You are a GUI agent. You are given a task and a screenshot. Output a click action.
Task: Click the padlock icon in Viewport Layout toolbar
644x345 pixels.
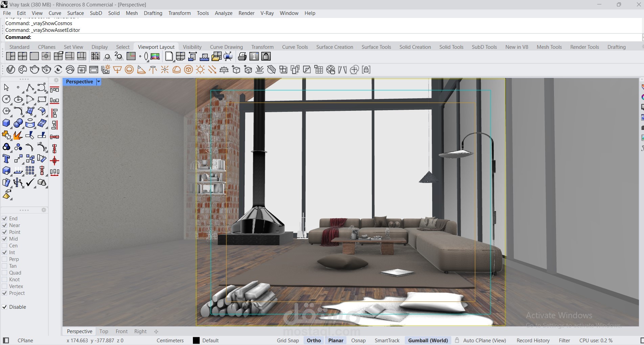click(x=266, y=56)
